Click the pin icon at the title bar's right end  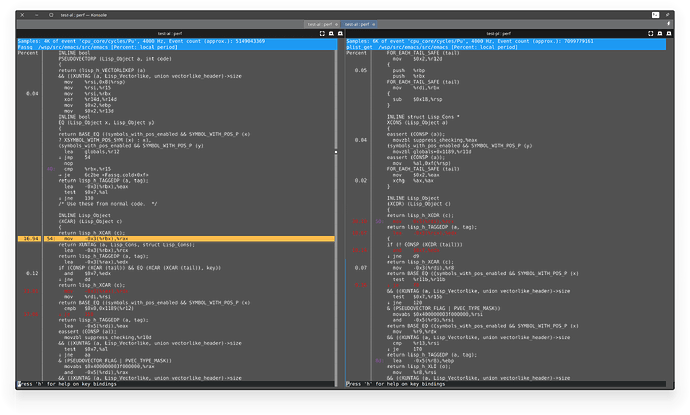[x=668, y=15]
